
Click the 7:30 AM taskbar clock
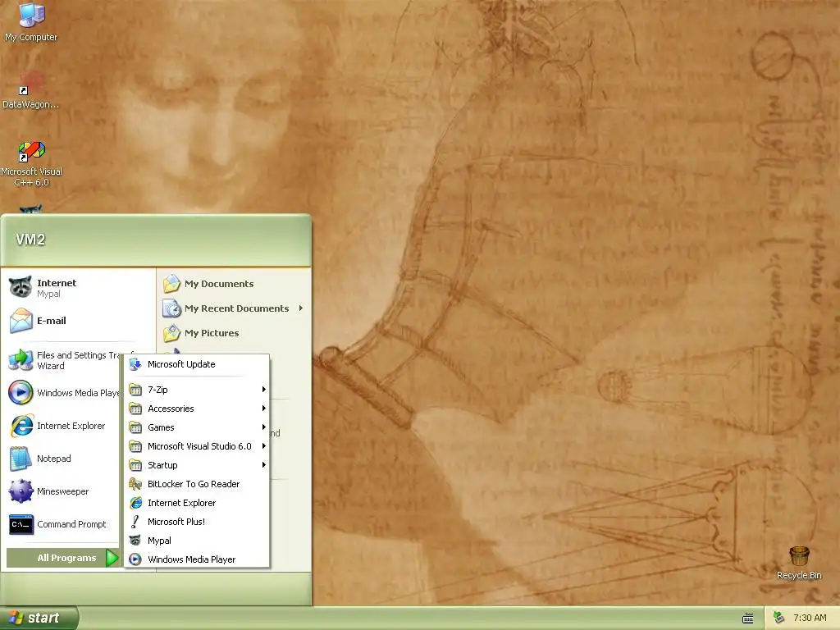click(x=810, y=618)
